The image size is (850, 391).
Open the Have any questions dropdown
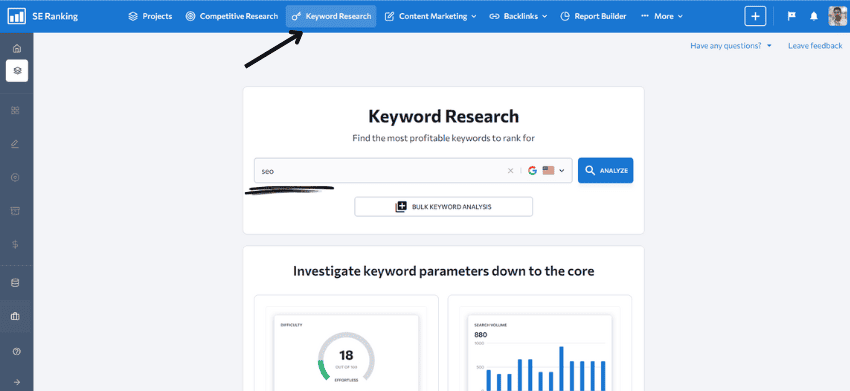[731, 46]
